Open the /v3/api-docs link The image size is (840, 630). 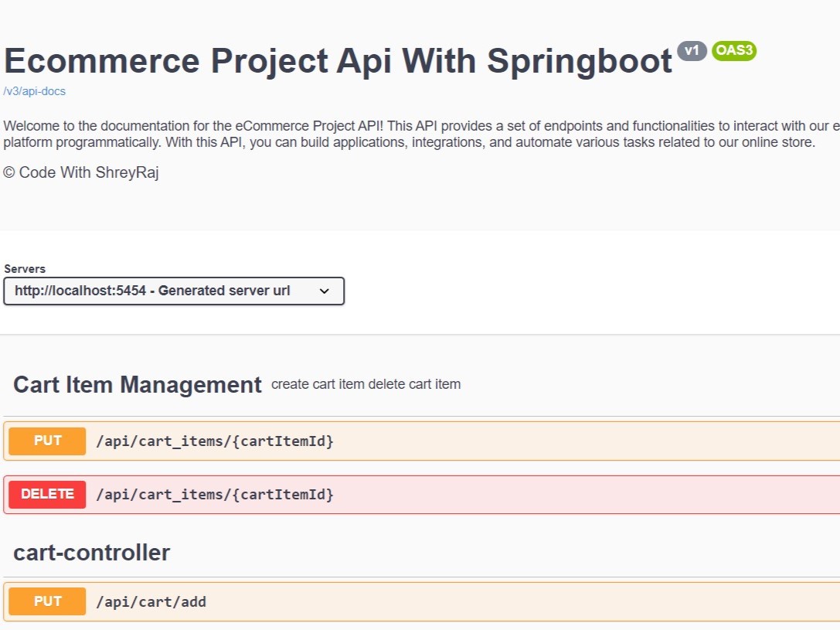[x=35, y=91]
